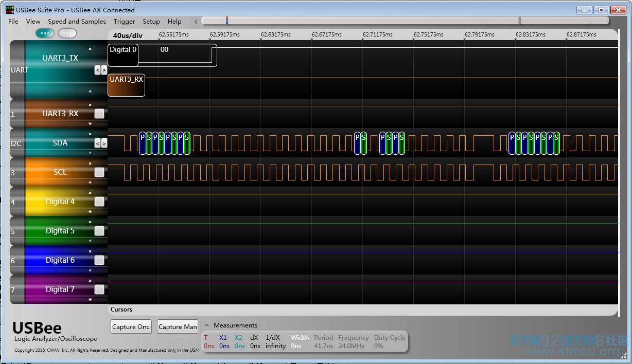Click the 40us/div time scale label
The width and height of the screenshot is (632, 364).
point(128,35)
